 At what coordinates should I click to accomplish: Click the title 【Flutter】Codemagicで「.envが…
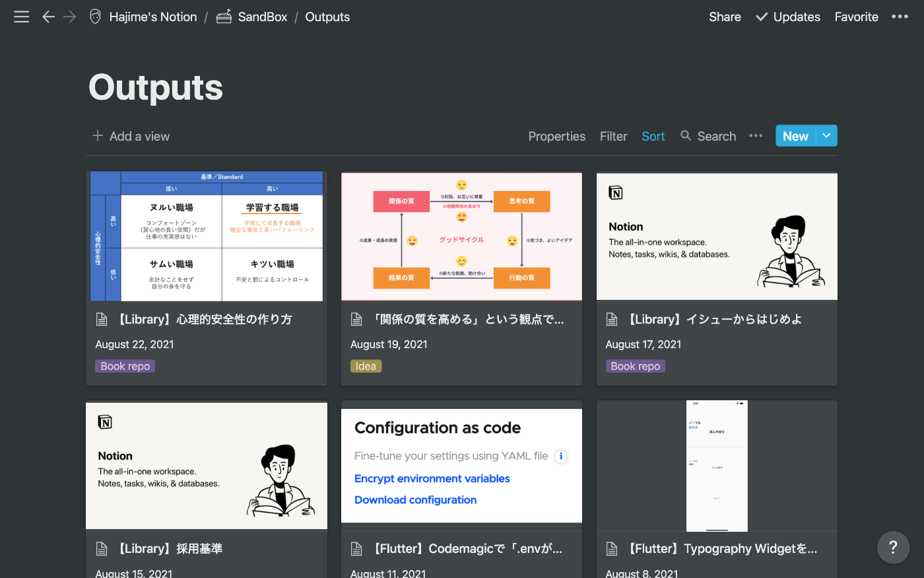[465, 549]
